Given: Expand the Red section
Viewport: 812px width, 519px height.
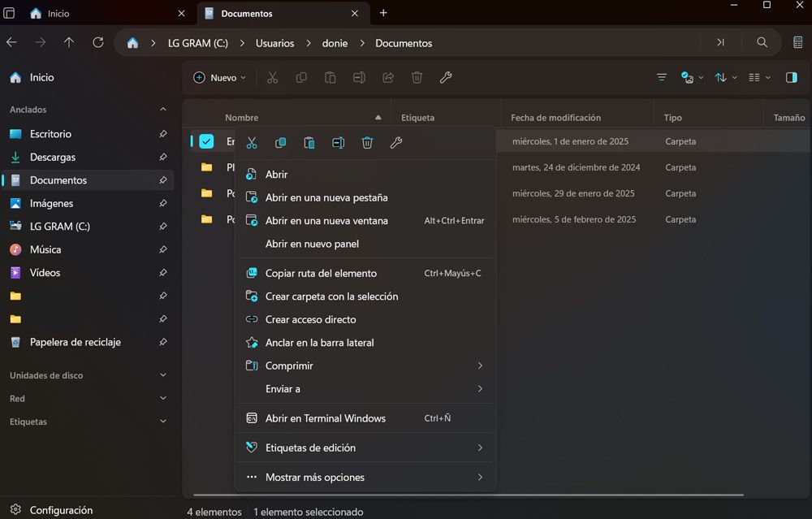Looking at the screenshot, I should coord(162,398).
